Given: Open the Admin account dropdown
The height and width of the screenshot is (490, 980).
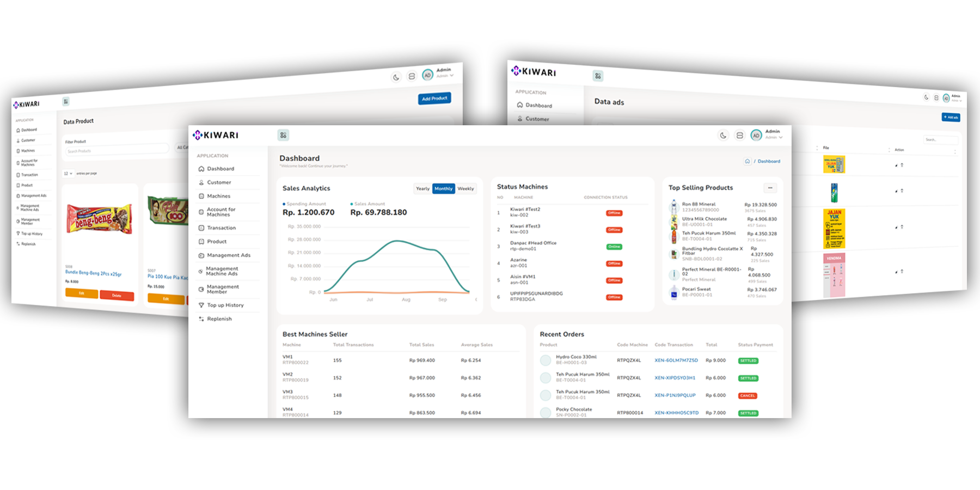Looking at the screenshot, I should click(774, 134).
